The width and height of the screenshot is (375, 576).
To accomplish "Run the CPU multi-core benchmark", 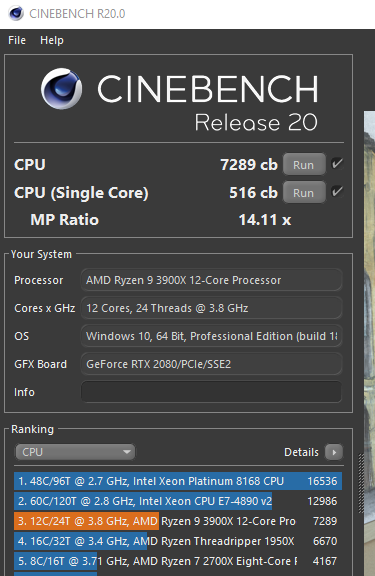I will coord(304,165).
